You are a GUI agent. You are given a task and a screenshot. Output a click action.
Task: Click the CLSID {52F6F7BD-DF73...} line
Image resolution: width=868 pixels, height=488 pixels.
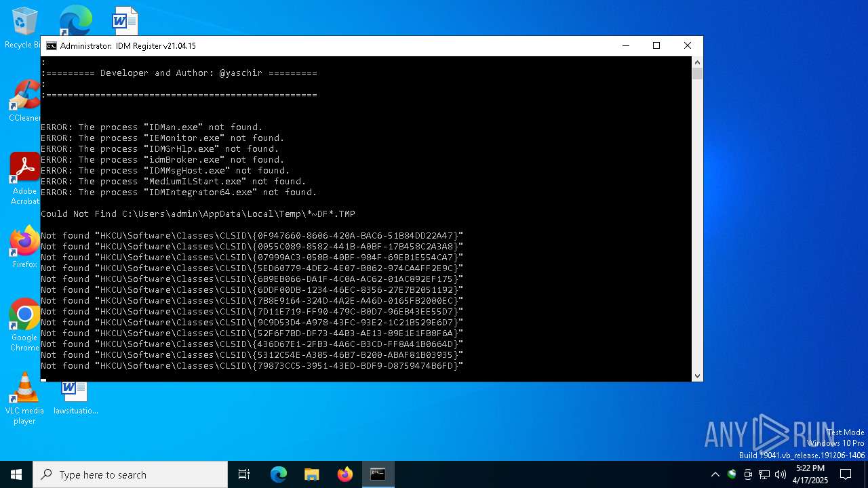point(252,333)
